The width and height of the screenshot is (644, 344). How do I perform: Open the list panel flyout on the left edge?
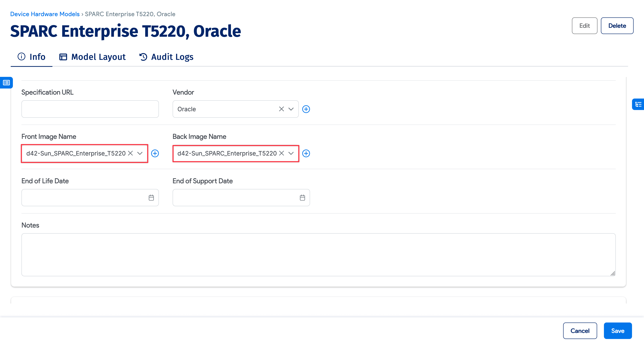tap(6, 82)
